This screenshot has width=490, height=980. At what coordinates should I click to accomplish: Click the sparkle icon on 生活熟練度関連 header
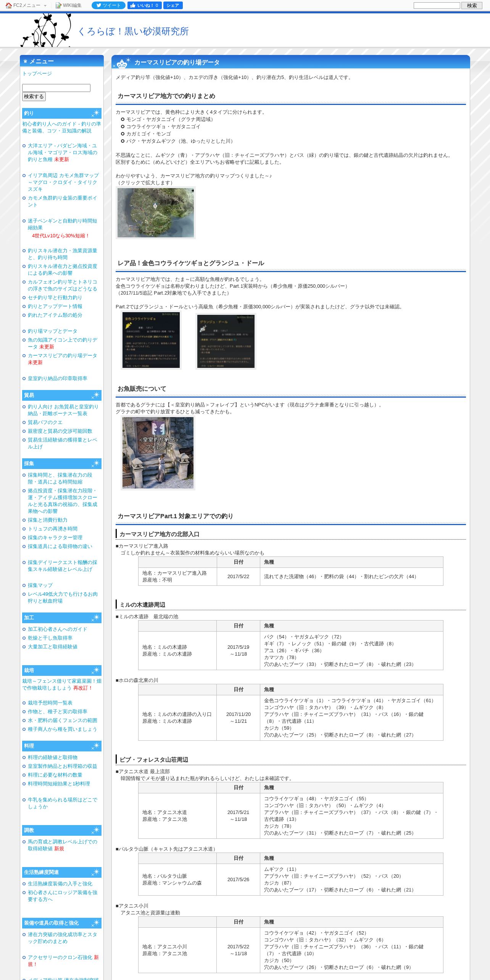click(x=95, y=872)
